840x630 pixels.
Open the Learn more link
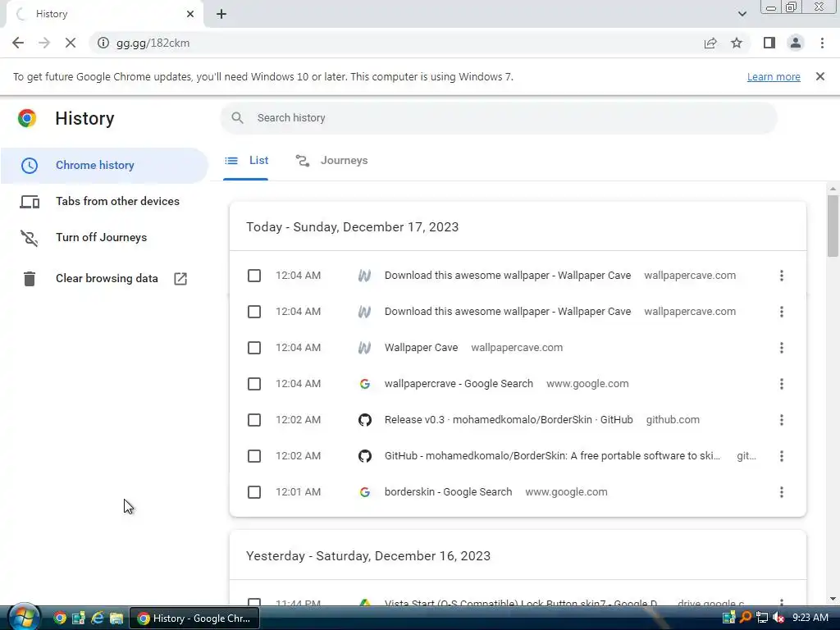tap(774, 76)
